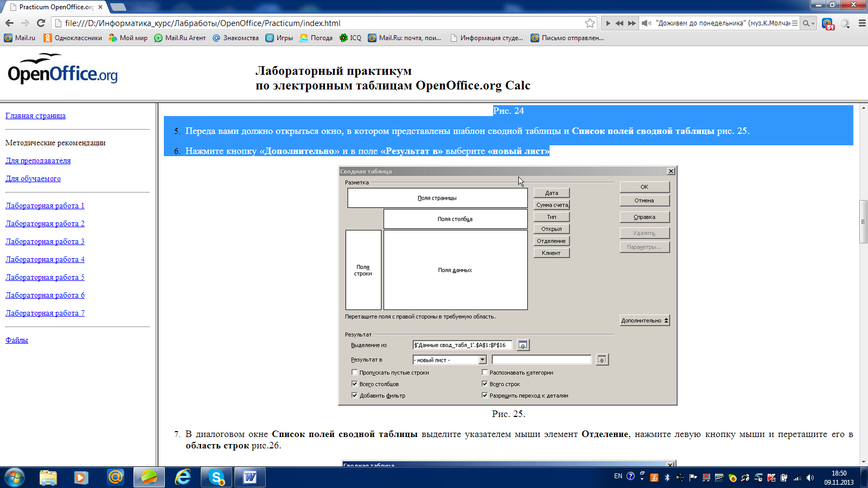Click OK in the Сводная таблица dialog

coord(644,187)
